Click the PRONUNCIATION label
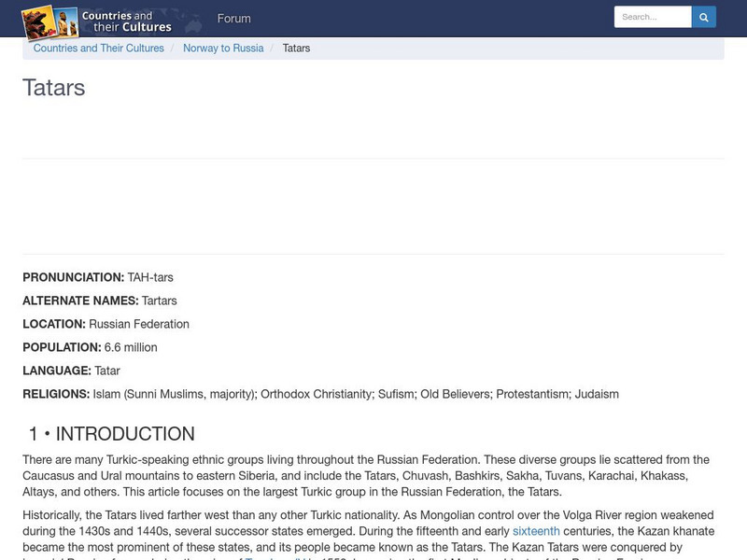Screen dimensions: 747x560 point(73,277)
